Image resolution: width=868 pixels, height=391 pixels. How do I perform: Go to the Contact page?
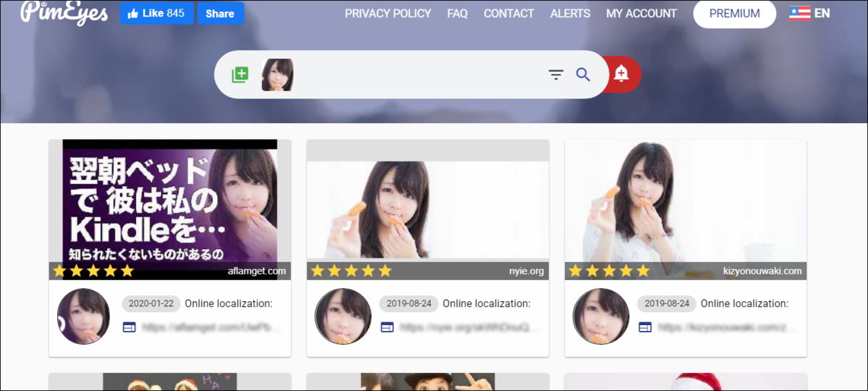tap(509, 13)
